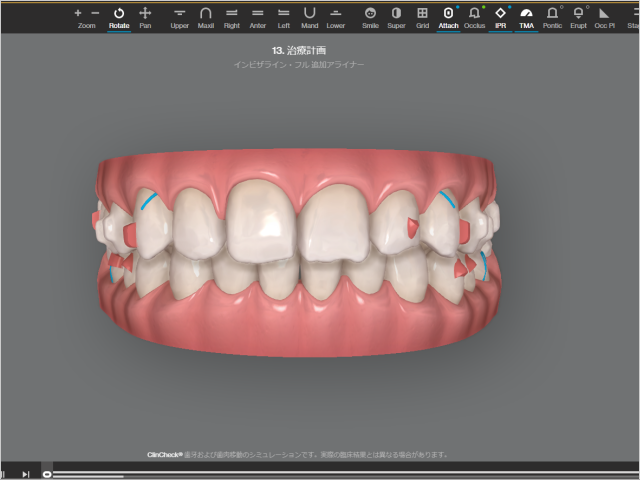Screen dimensions: 640x480
Task: Switch to Anterior front view
Action: pyautogui.click(x=258, y=16)
